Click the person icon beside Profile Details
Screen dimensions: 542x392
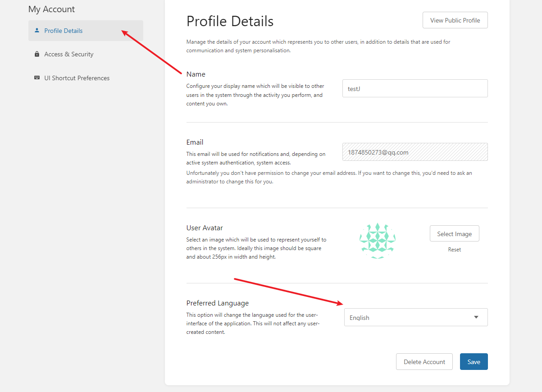click(37, 31)
